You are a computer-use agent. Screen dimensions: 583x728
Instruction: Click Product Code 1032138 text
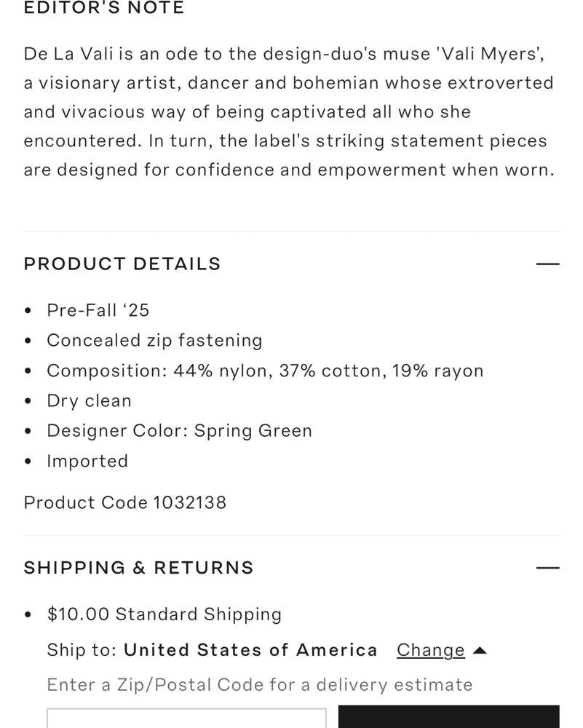(x=125, y=502)
